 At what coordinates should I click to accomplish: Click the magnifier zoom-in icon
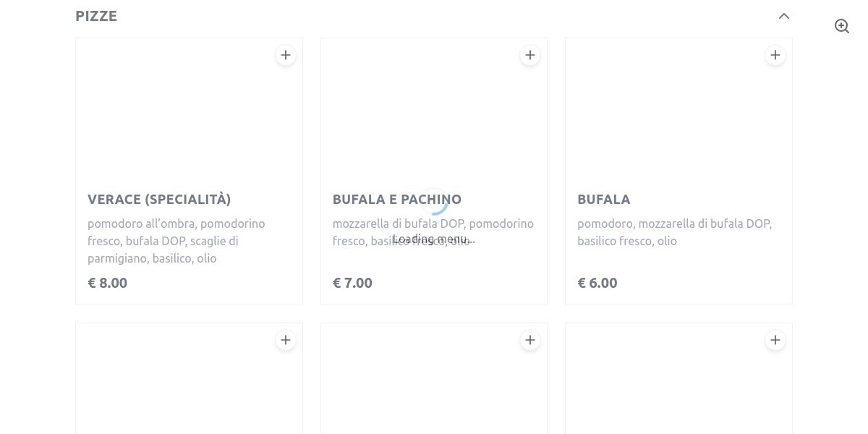point(842,26)
